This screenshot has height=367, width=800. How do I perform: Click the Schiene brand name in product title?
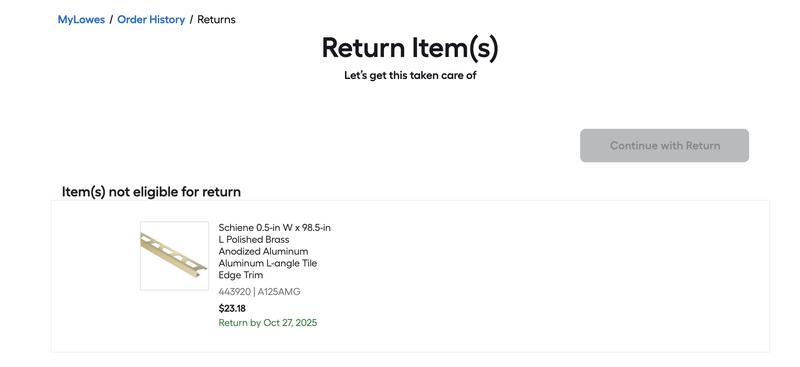tap(236, 228)
